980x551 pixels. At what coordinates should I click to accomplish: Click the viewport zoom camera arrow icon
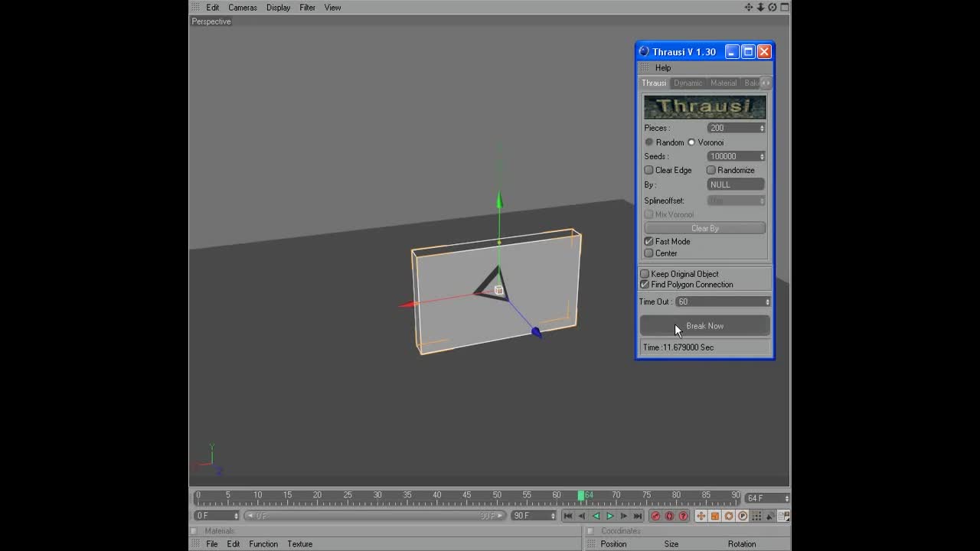pos(760,7)
